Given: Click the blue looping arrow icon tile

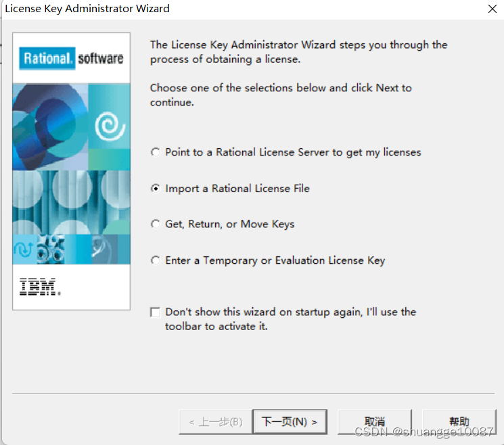Looking at the screenshot, I should point(24,250).
